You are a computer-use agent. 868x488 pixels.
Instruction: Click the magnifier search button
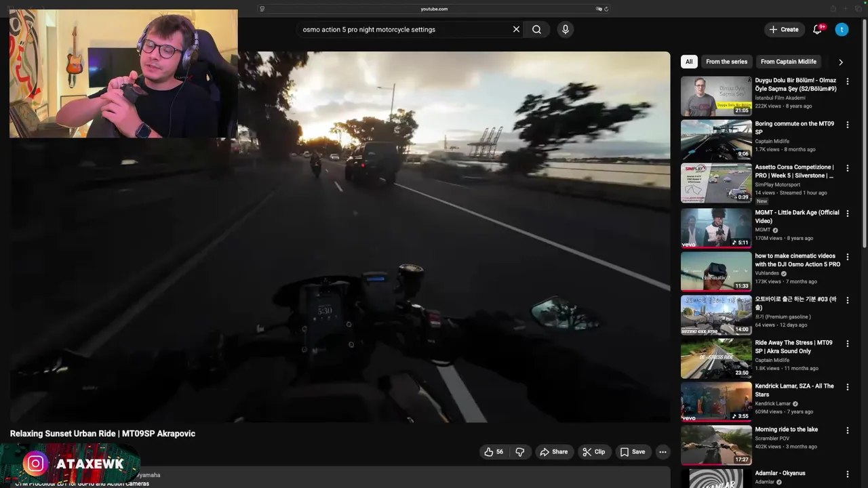[x=536, y=29]
